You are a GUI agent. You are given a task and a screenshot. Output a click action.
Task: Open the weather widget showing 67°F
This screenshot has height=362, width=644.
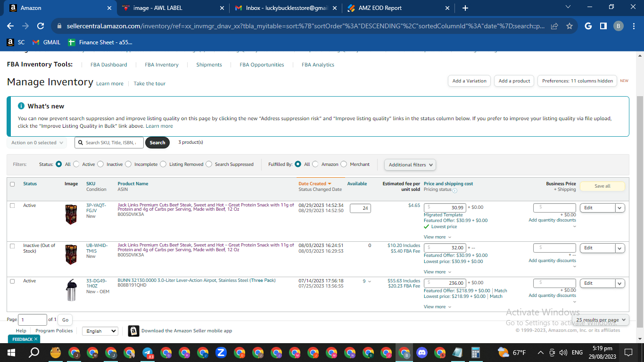pyautogui.click(x=512, y=353)
